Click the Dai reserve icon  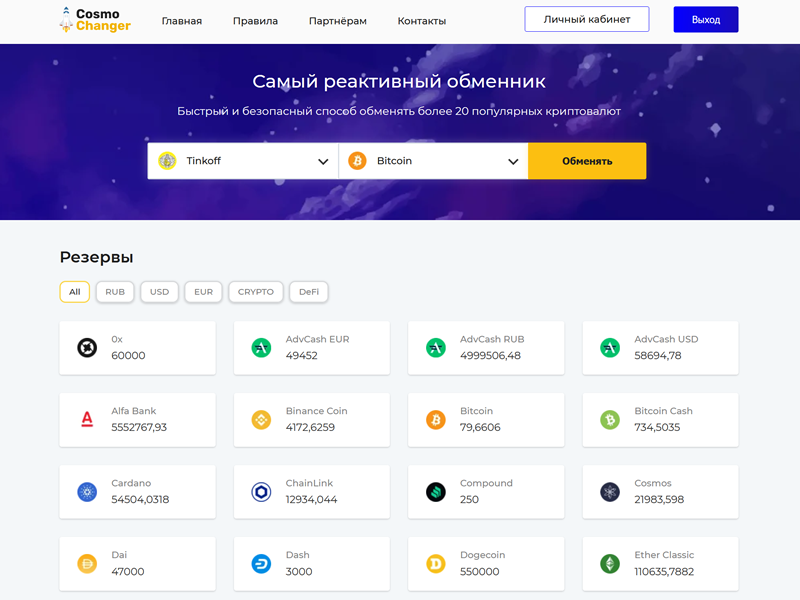[x=87, y=564]
